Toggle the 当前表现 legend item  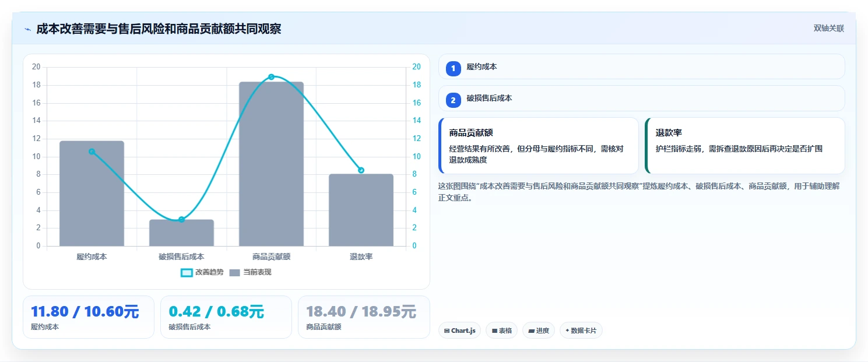click(x=250, y=272)
